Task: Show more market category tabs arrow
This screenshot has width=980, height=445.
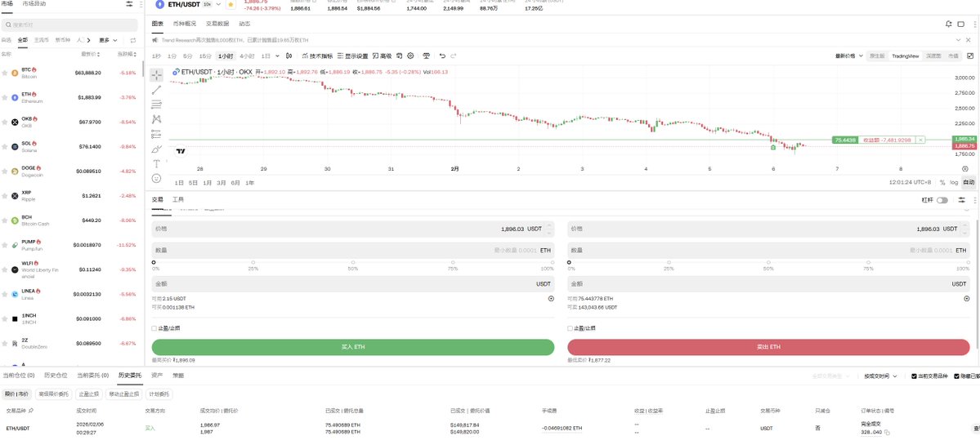Action: (88, 40)
